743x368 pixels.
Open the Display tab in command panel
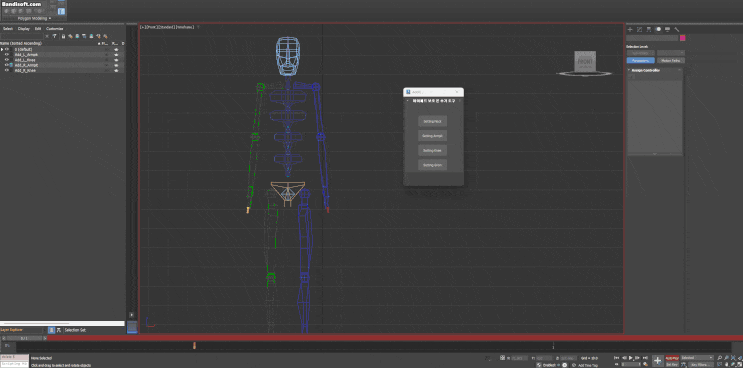[x=667, y=29]
